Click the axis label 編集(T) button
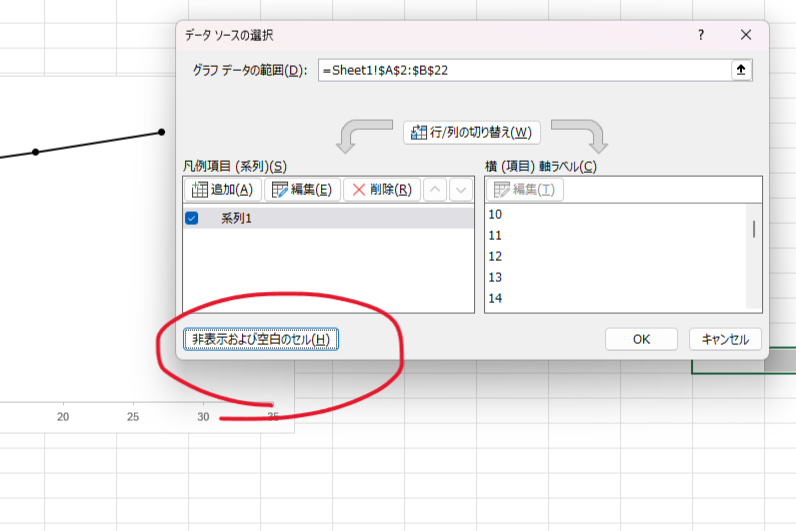 click(525, 190)
